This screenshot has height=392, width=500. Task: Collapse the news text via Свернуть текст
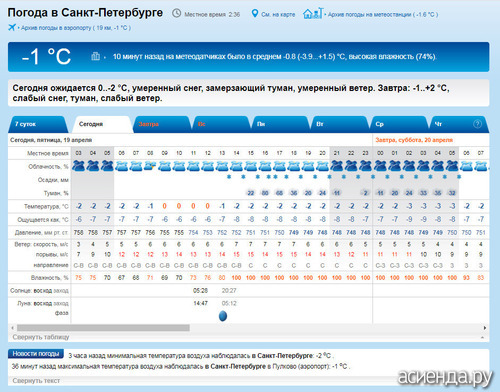[36, 380]
